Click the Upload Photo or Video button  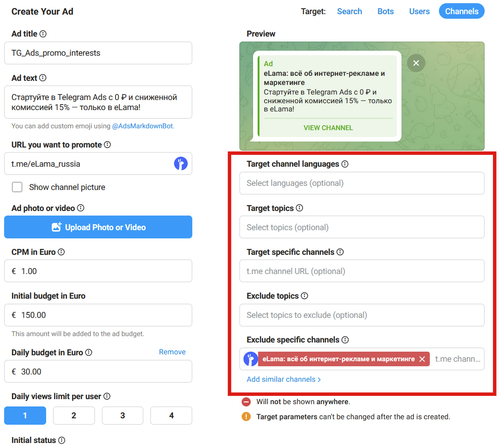(98, 227)
